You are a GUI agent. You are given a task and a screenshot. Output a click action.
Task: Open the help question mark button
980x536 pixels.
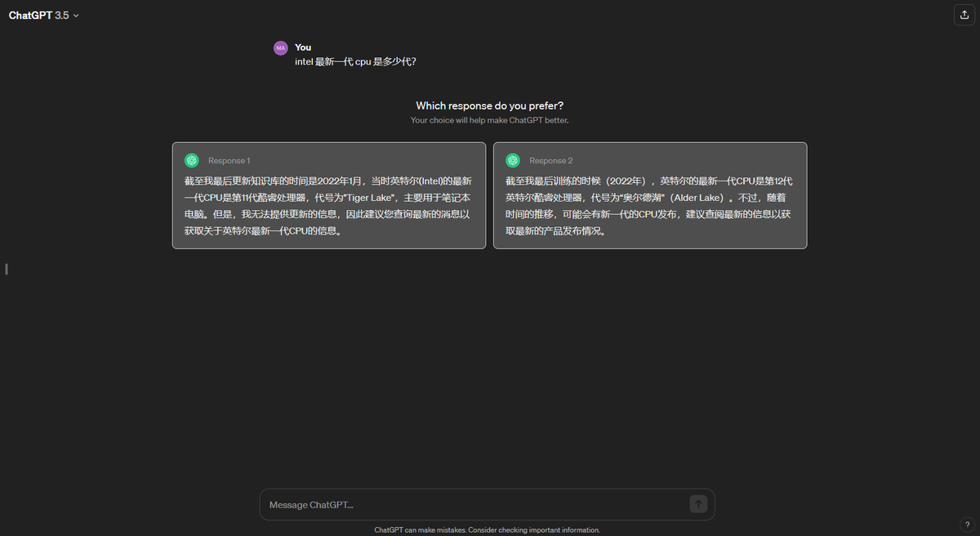967,525
